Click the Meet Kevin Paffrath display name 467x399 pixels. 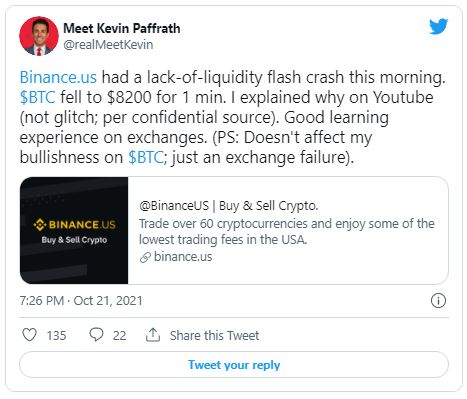coord(122,28)
